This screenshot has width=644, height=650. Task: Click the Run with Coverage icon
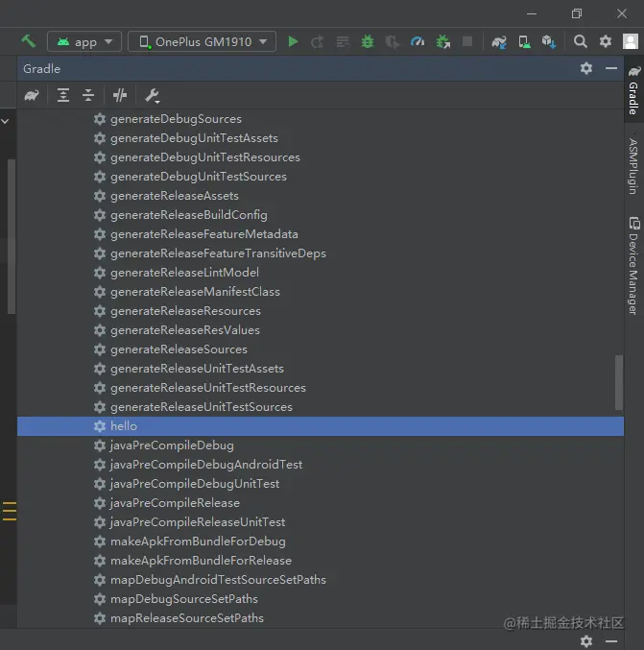pos(392,42)
